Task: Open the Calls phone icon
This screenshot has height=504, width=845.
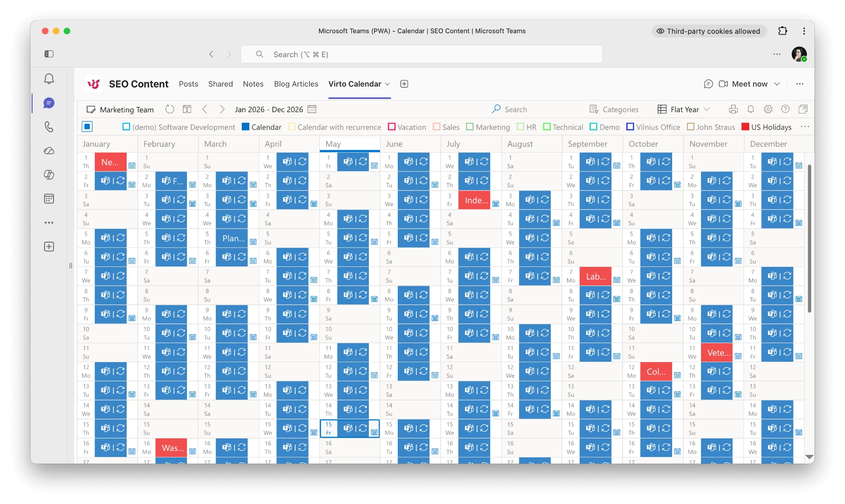Action: tap(49, 127)
